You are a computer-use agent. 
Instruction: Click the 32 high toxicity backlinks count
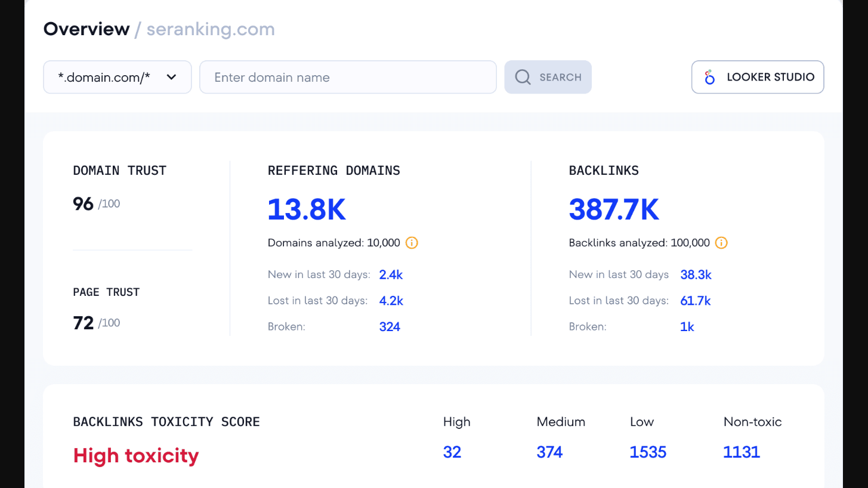(x=452, y=452)
